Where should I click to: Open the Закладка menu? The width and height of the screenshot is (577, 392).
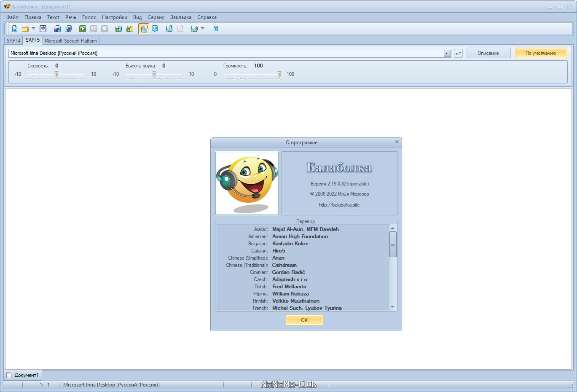coord(181,17)
